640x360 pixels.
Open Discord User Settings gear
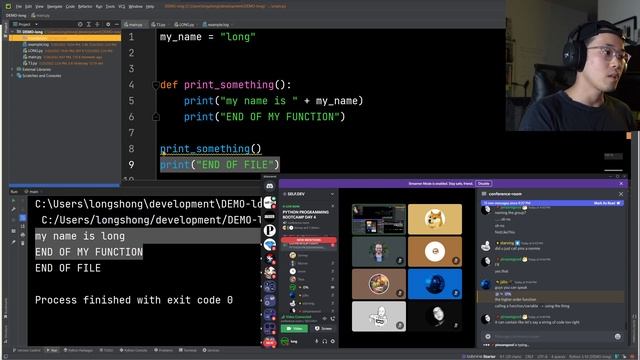click(x=333, y=341)
